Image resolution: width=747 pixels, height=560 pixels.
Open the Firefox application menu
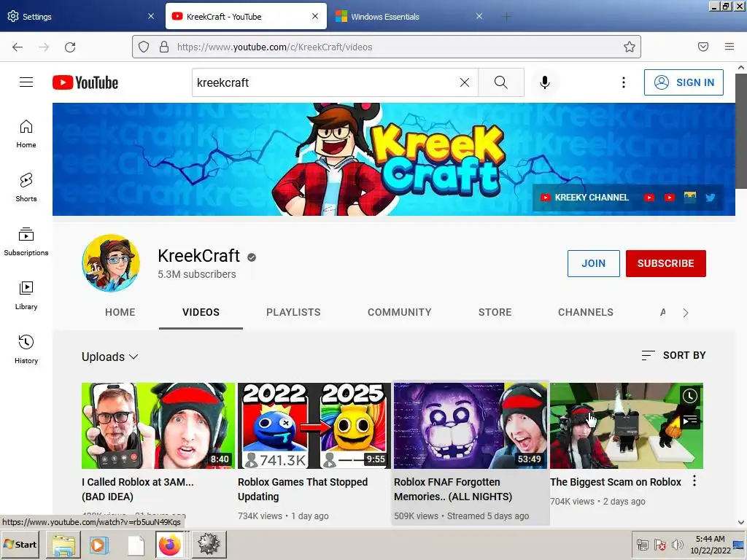(729, 47)
